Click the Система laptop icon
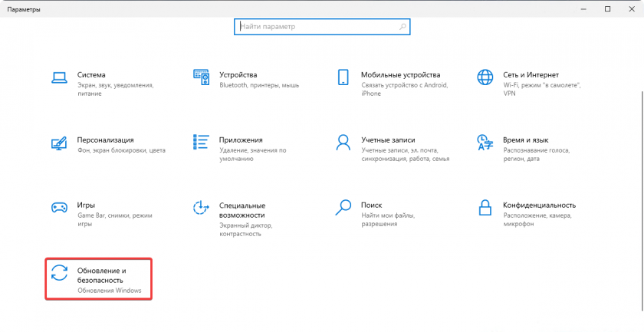Screen dimensions: 644x332 point(59,77)
